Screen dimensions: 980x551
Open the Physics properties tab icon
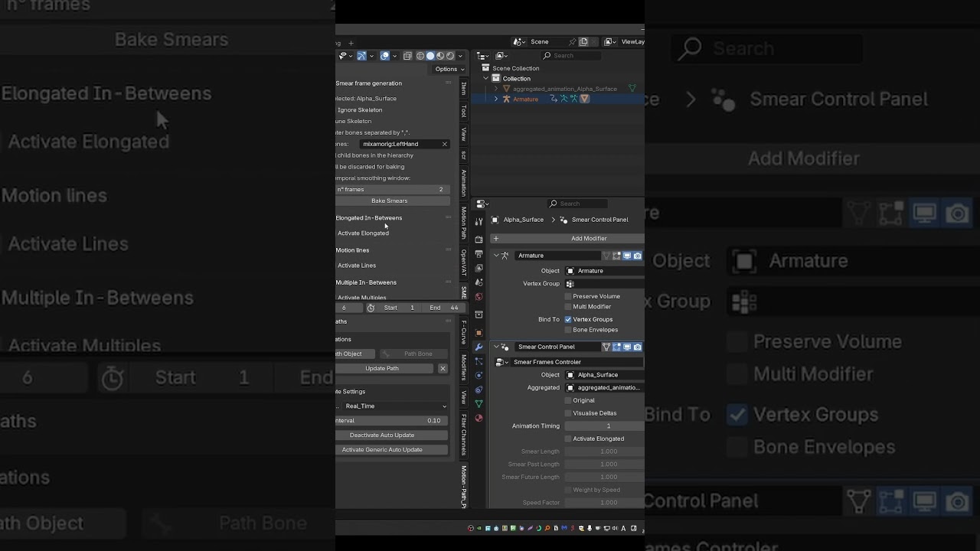tap(479, 375)
